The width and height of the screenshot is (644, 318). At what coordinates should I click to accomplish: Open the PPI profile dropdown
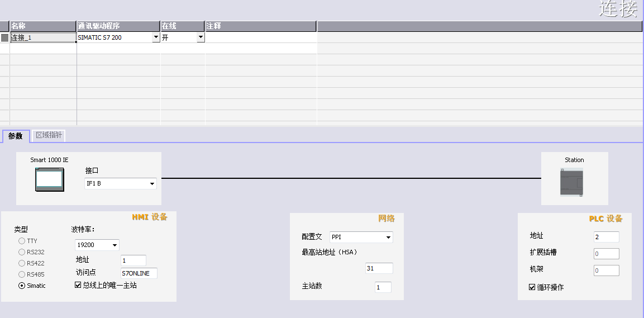coord(388,238)
